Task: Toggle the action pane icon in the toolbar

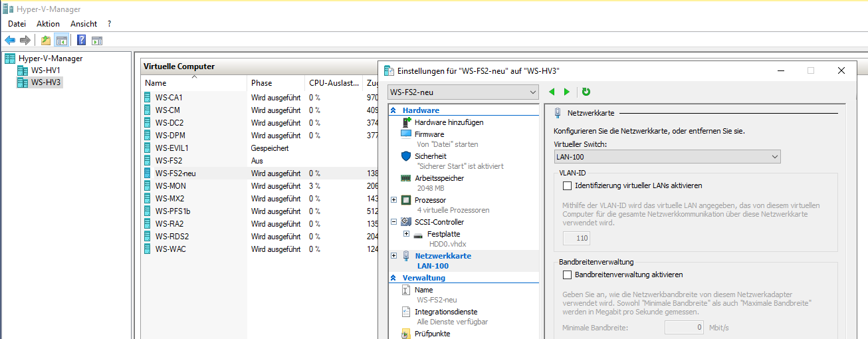Action: pos(97,41)
